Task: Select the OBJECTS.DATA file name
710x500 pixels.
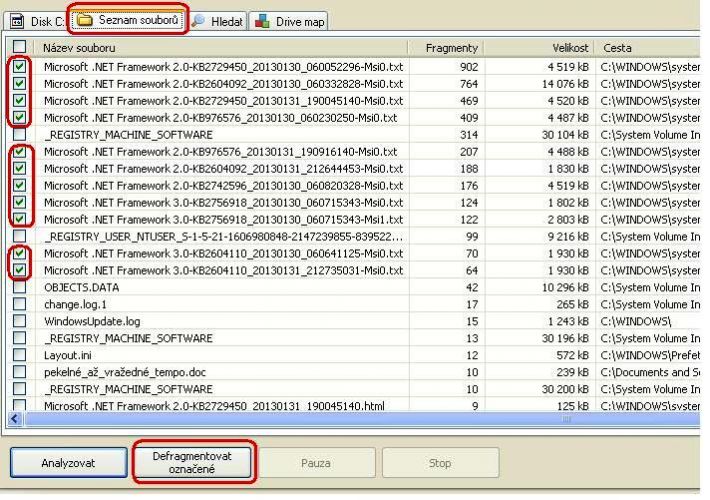Action: [x=82, y=288]
